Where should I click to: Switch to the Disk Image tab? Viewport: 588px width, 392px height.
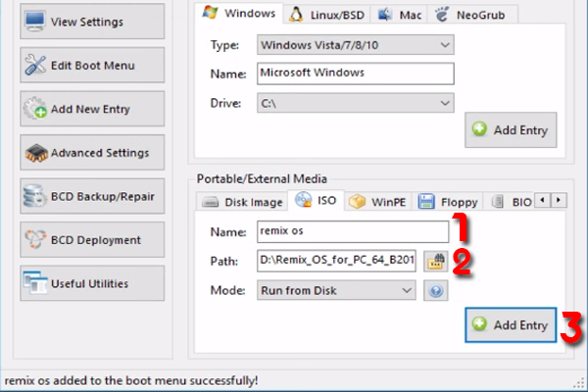pyautogui.click(x=241, y=202)
